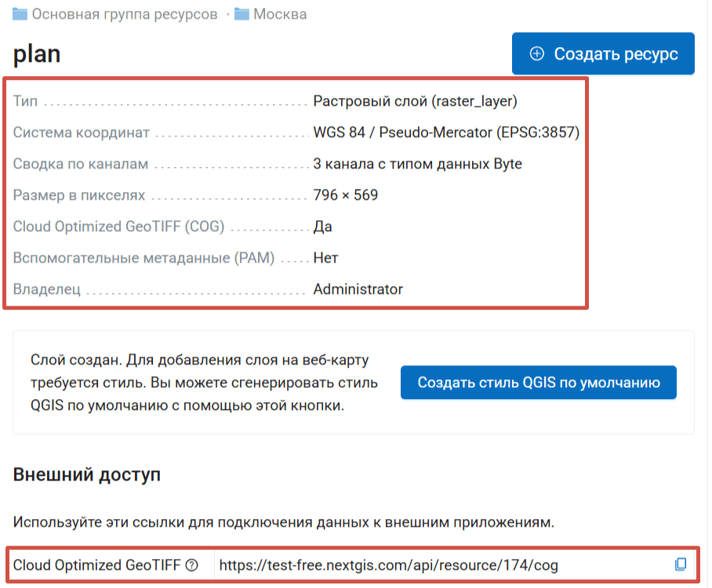This screenshot has width=712, height=588.
Task: Copy the COG link with copy icon
Action: (x=681, y=564)
